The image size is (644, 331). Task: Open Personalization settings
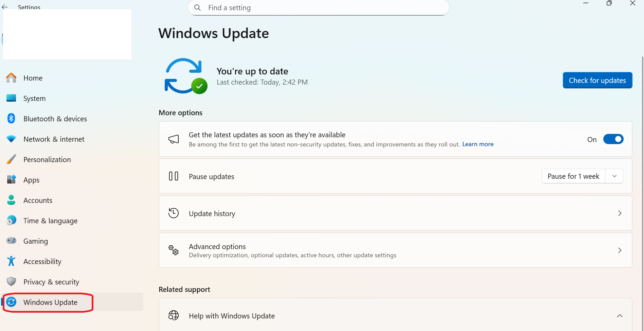73,159
